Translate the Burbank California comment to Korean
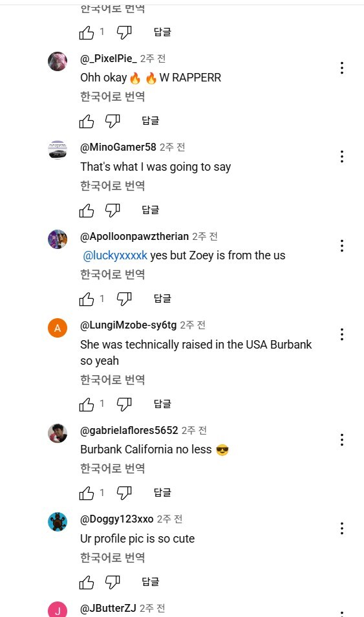This screenshot has height=617, width=364. click(112, 468)
